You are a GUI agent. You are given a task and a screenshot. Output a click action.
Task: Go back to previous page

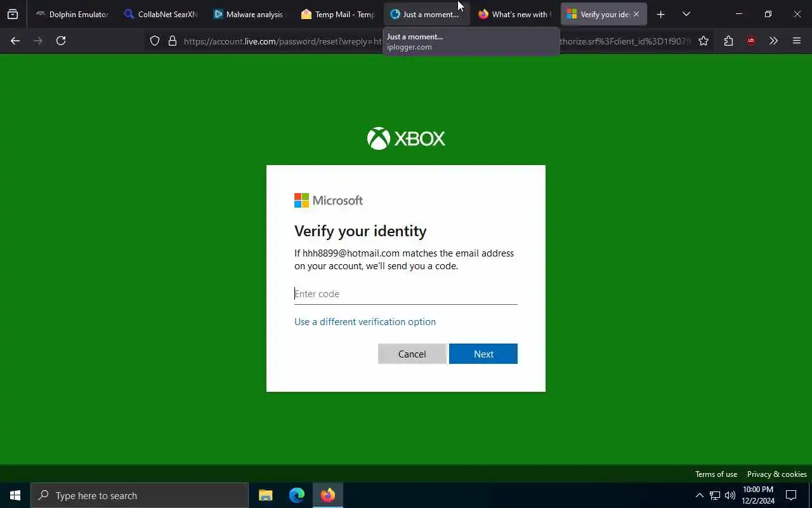pyautogui.click(x=15, y=41)
